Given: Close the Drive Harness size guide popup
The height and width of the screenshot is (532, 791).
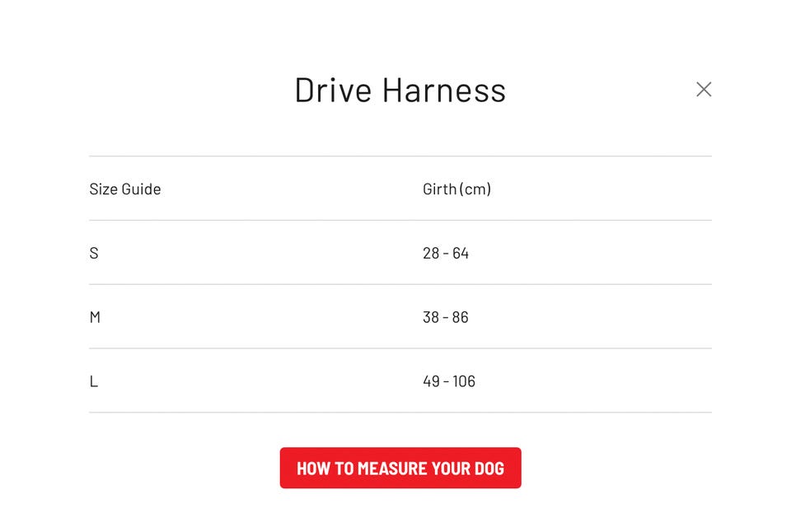Looking at the screenshot, I should click(704, 89).
